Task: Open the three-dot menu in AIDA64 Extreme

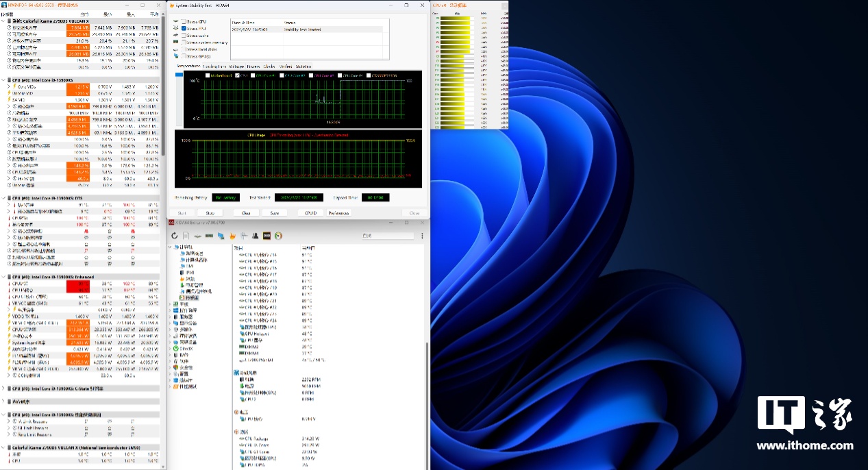Action: pos(421,236)
